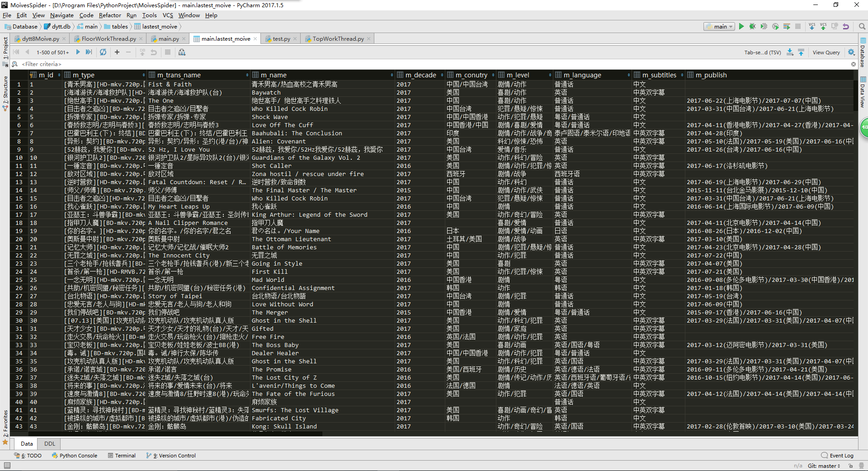Image resolution: width=868 pixels, height=471 pixels.
Task: Open the main run configuration dropdown
Action: (719, 27)
